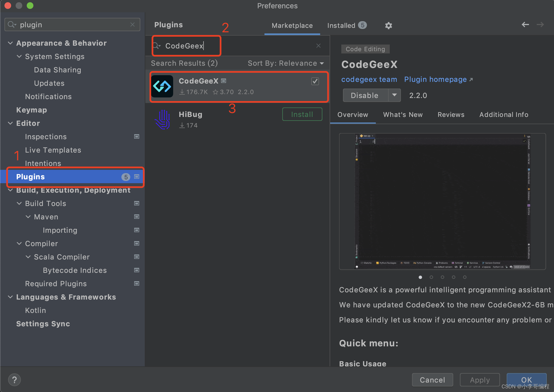
Task: Open the help question mark button
Action: coord(14,380)
